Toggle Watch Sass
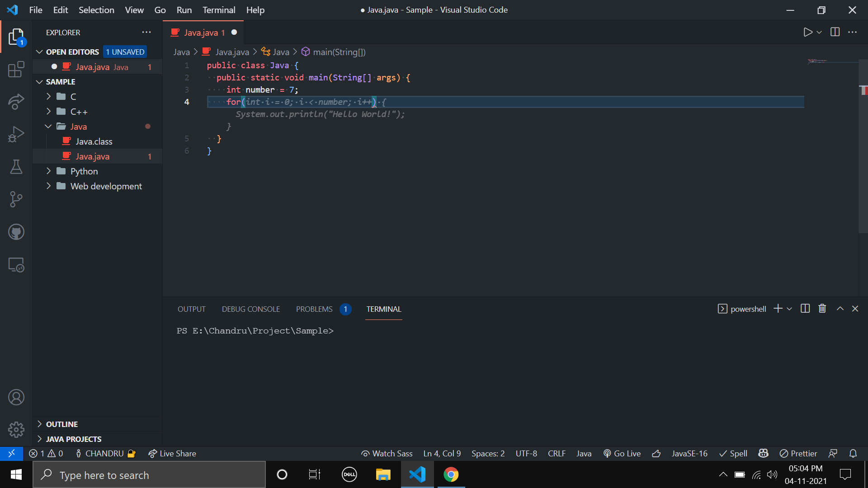The width and height of the screenshot is (868, 488). 387,453
